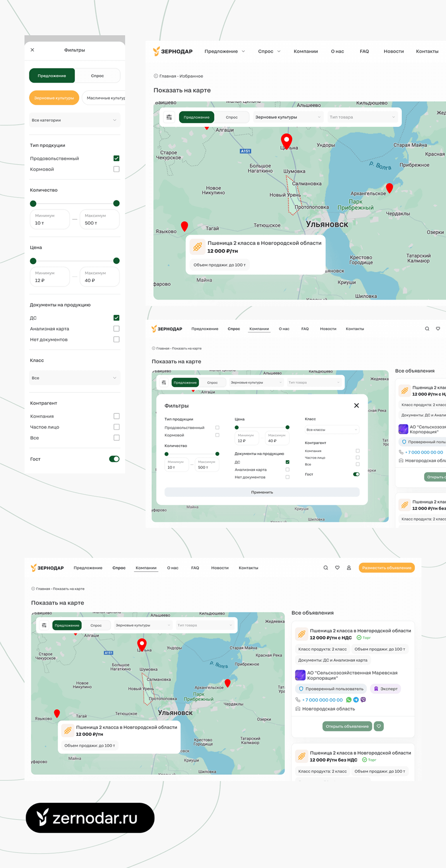The height and width of the screenshot is (868, 446).
Task: Click Цена slider's right handle in left sidebar
Action: pos(116,261)
